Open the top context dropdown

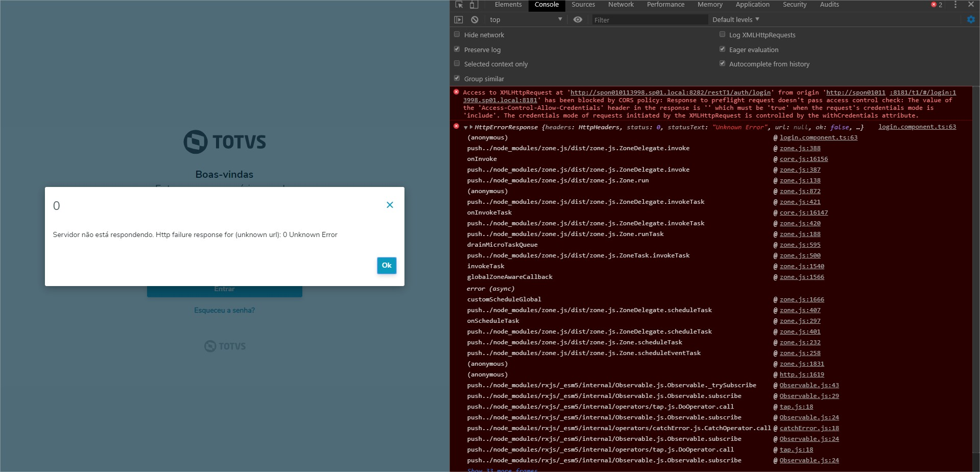coord(525,19)
